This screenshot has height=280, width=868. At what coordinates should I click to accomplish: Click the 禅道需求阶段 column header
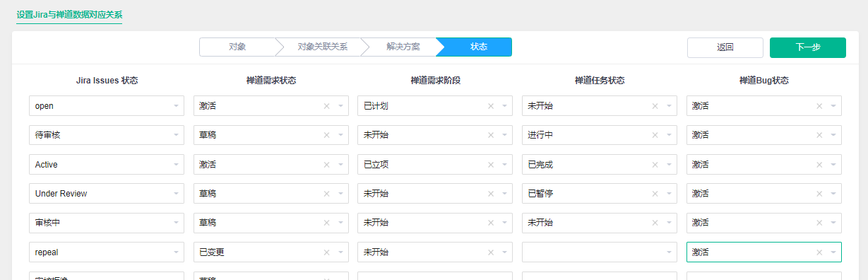click(x=435, y=81)
